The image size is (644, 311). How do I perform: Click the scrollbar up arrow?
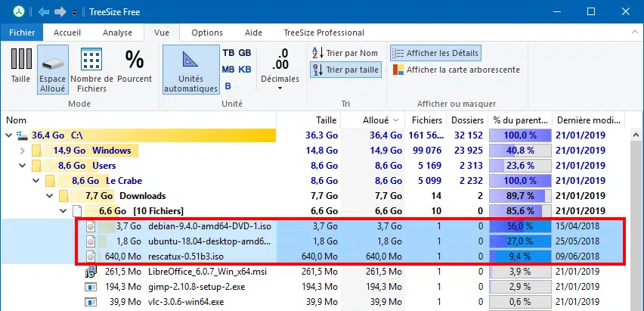point(636,135)
